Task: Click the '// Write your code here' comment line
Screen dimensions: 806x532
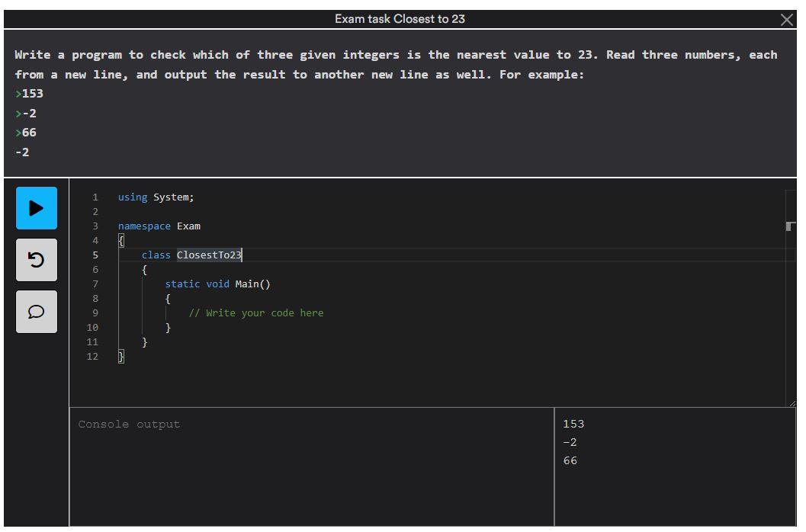Action: (256, 313)
